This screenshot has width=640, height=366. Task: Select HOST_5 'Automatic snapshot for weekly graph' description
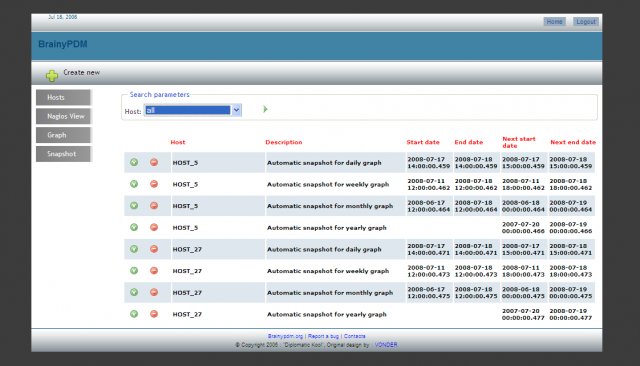pos(328,184)
